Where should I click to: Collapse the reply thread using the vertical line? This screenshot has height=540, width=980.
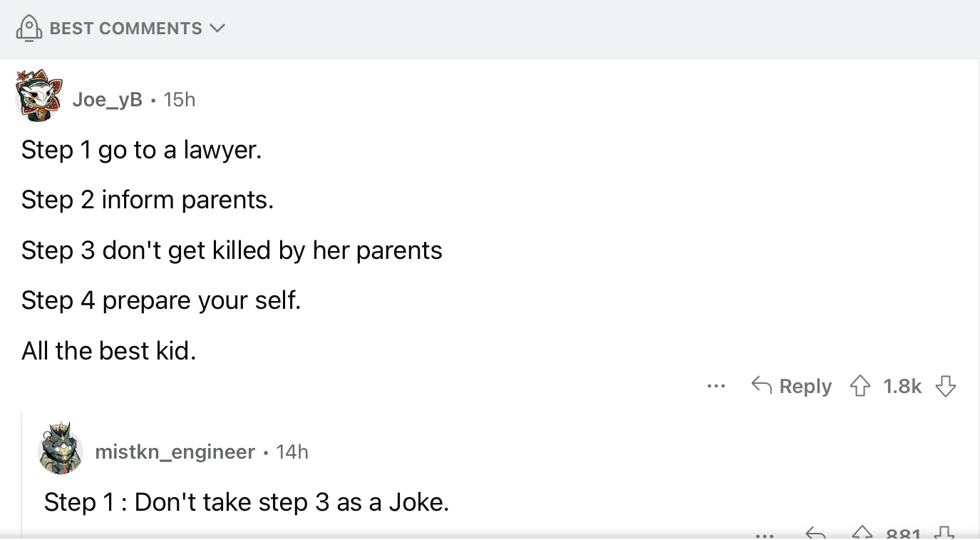tap(21, 474)
